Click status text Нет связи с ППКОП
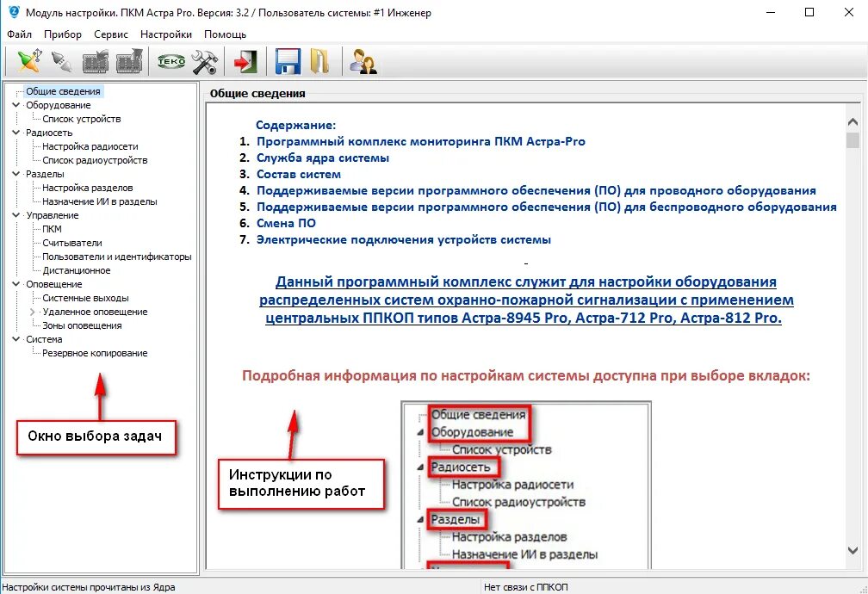This screenshot has width=868, height=594. click(525, 587)
